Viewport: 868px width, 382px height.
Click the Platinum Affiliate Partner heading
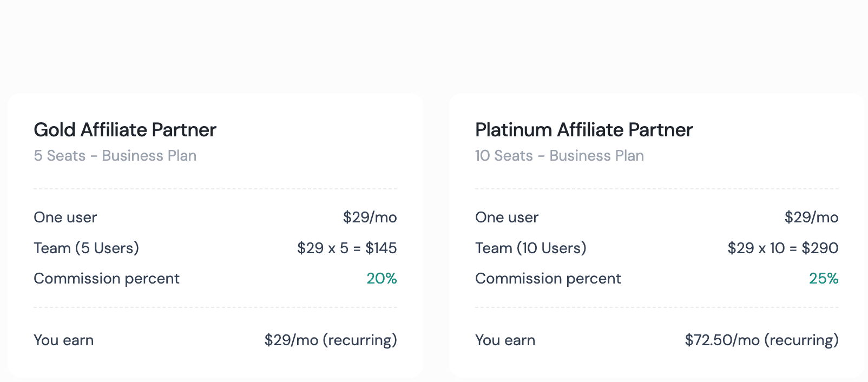pos(584,130)
